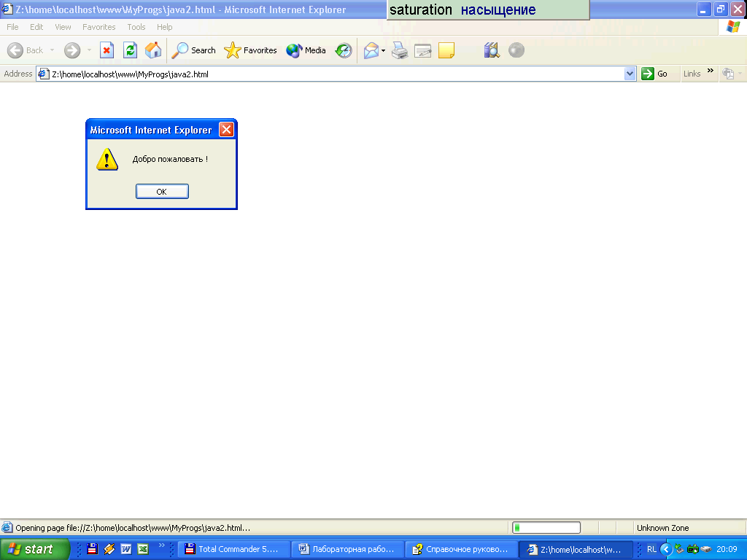Click the Stop page loading icon
747x560 pixels.
point(107,50)
